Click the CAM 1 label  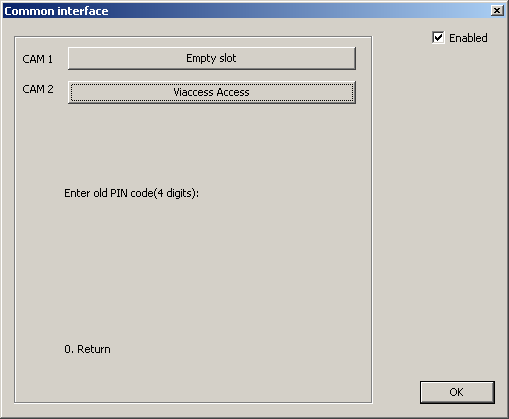click(37, 59)
